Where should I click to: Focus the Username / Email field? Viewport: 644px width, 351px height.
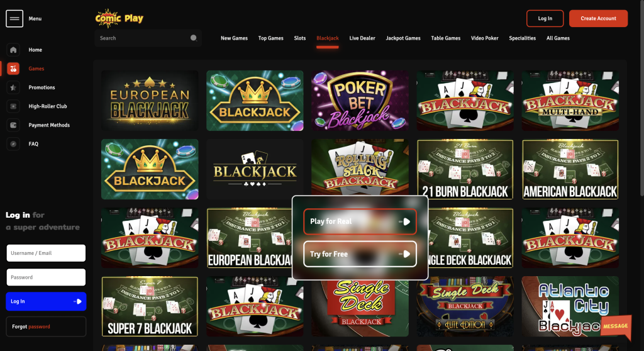pyautogui.click(x=46, y=253)
